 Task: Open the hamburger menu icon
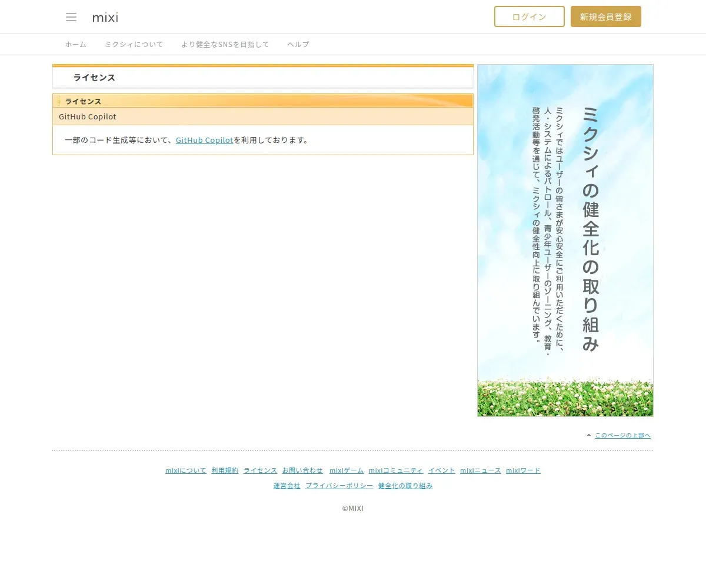[71, 17]
